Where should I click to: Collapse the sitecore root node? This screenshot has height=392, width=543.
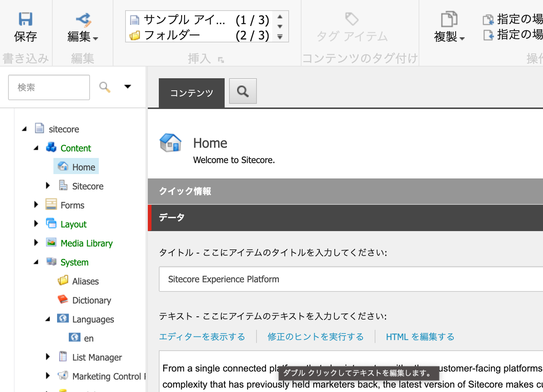tap(25, 129)
